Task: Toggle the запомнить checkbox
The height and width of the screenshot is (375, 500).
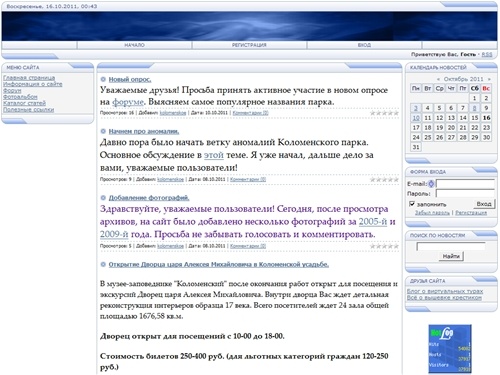Action: pos(412,204)
